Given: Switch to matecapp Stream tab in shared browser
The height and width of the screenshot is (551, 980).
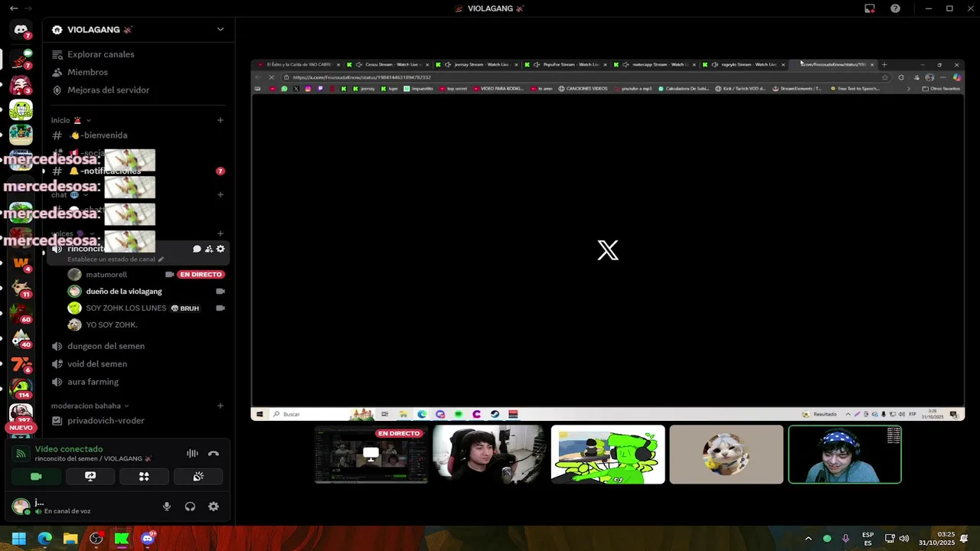Looking at the screenshot, I should coord(655,64).
